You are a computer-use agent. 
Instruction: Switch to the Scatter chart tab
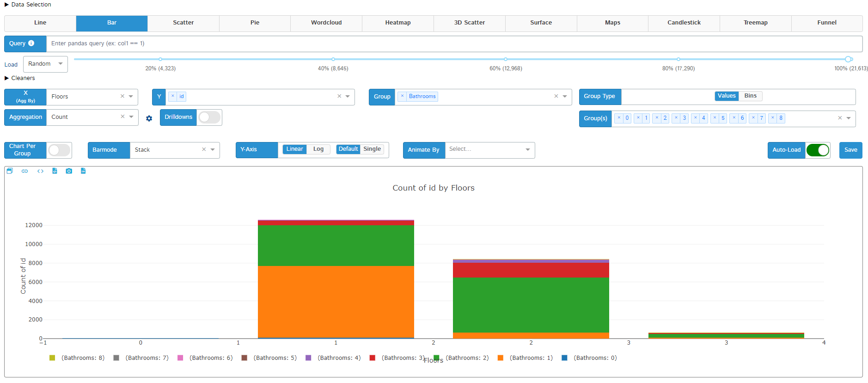pos(183,23)
